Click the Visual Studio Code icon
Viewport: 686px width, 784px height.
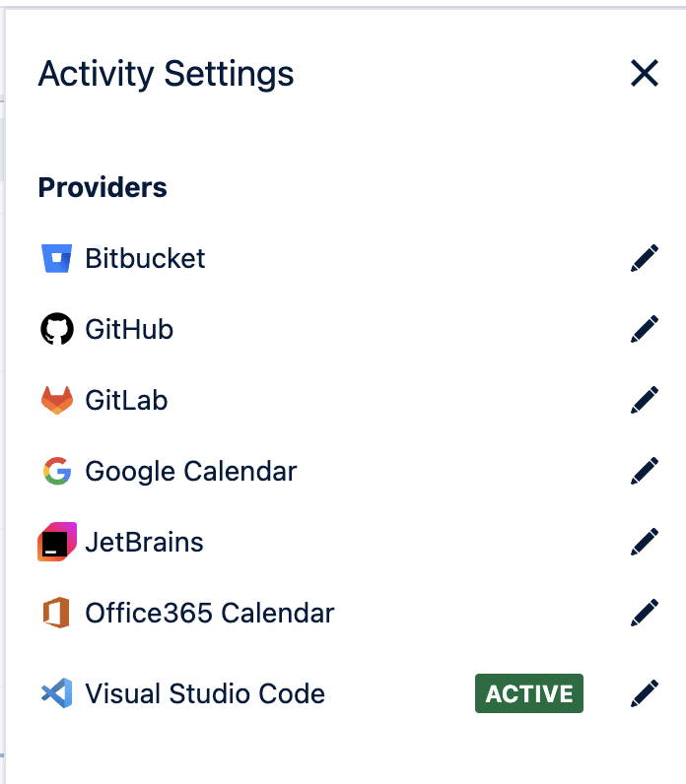pos(57,693)
